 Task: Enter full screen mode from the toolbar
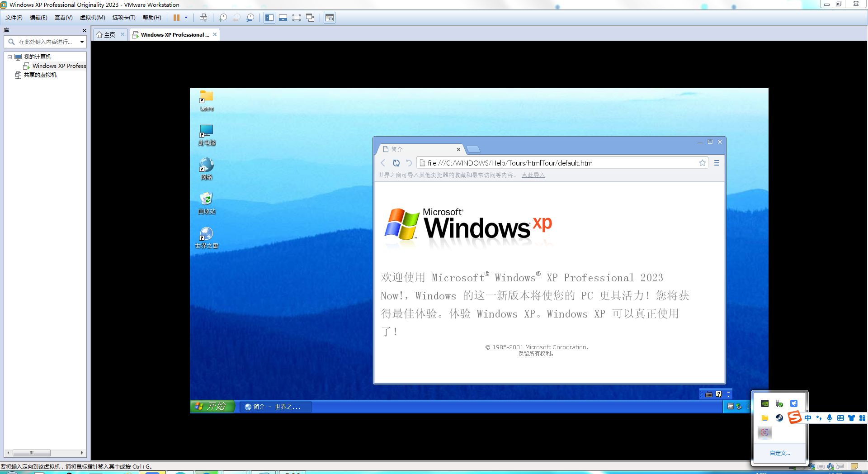(297, 18)
